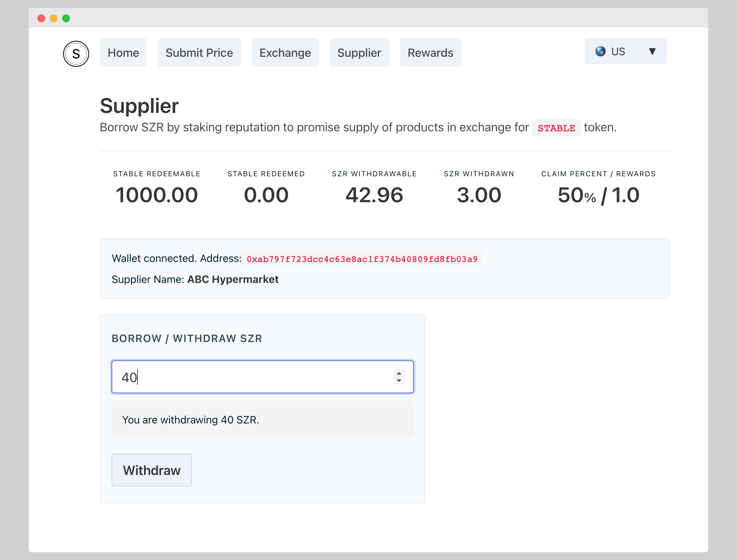
Task: Increase the SZR amount with up stepper arrow
Action: (399, 373)
